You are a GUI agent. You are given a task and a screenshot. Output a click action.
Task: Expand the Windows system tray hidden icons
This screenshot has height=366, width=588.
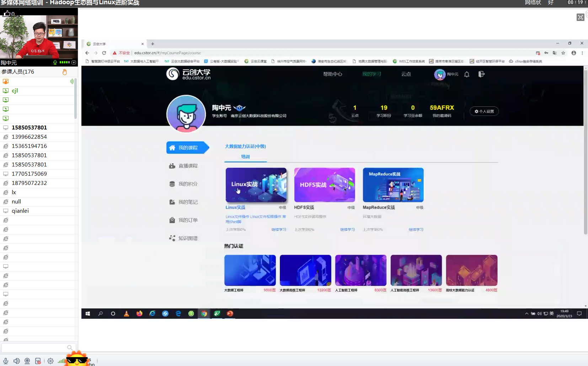tap(526, 313)
